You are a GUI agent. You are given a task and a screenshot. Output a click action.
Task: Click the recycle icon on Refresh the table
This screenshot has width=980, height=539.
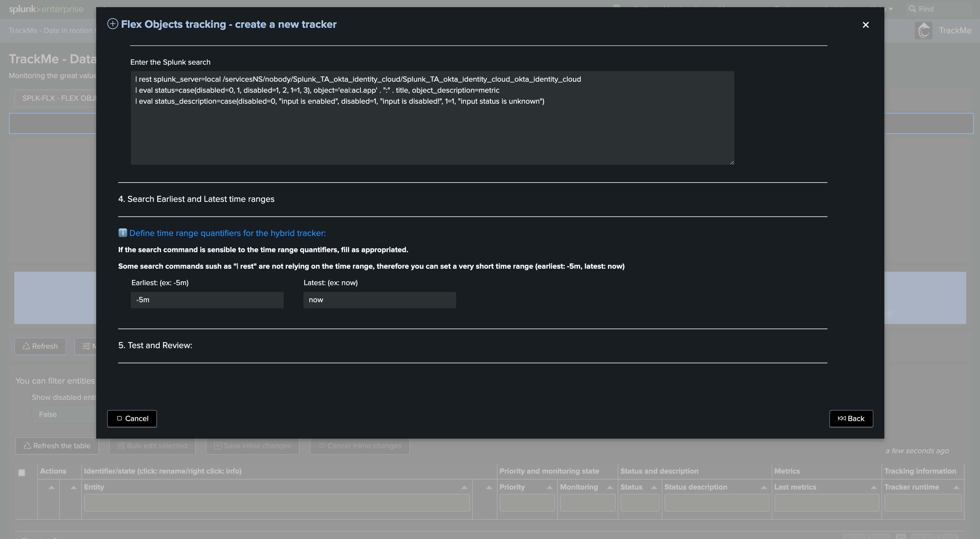[x=27, y=445]
